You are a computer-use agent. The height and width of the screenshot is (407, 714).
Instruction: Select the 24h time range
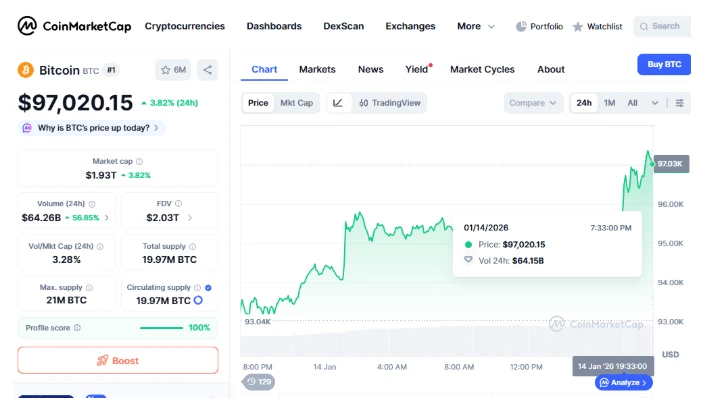pyautogui.click(x=584, y=103)
